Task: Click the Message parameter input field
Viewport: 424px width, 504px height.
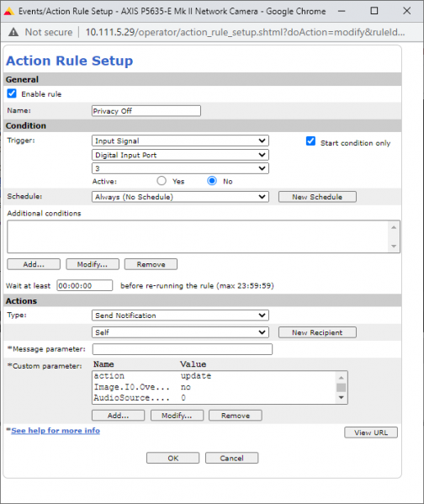Action: tap(183, 349)
